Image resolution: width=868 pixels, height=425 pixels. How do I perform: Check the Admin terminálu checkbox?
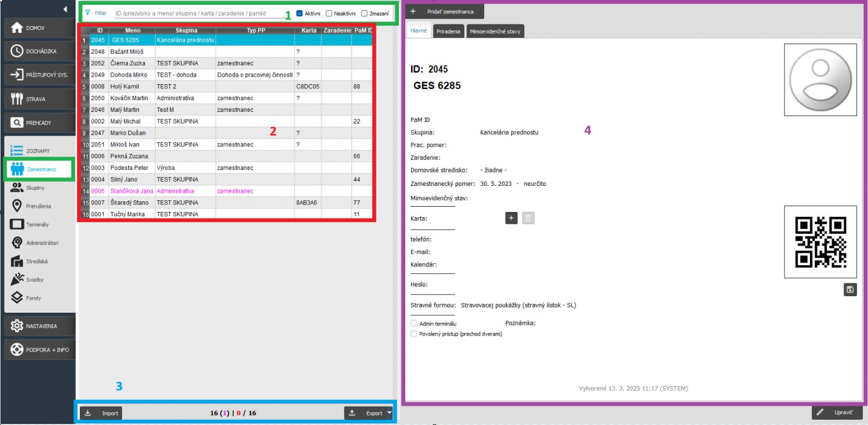point(414,323)
